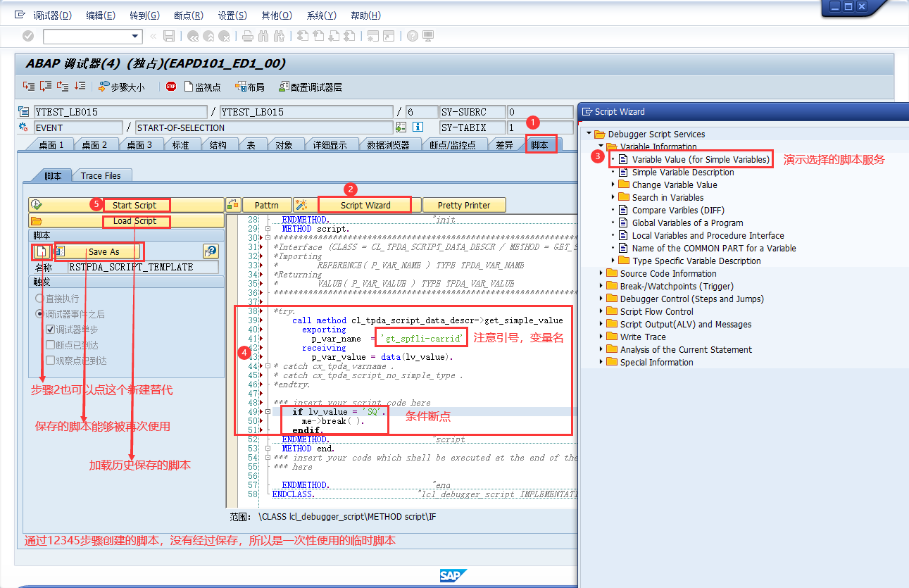Click the magic wand icon before Script Wizard
This screenshot has height=588, width=909.
coord(301,205)
